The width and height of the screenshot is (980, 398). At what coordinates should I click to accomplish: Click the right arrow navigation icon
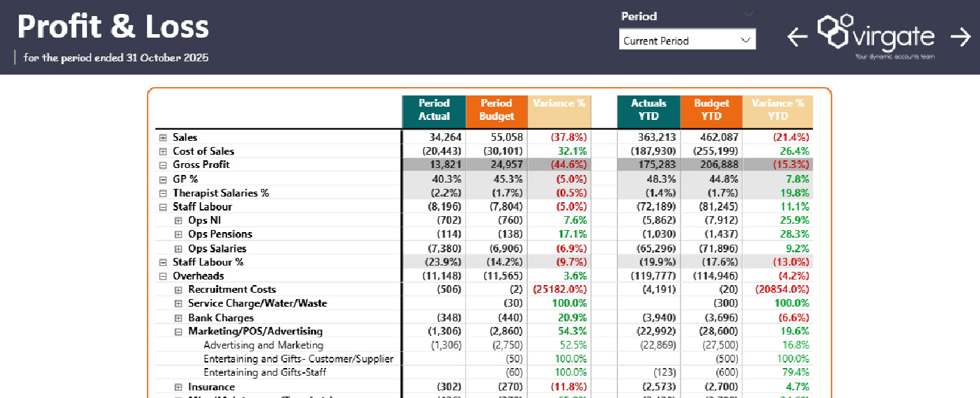[x=960, y=37]
